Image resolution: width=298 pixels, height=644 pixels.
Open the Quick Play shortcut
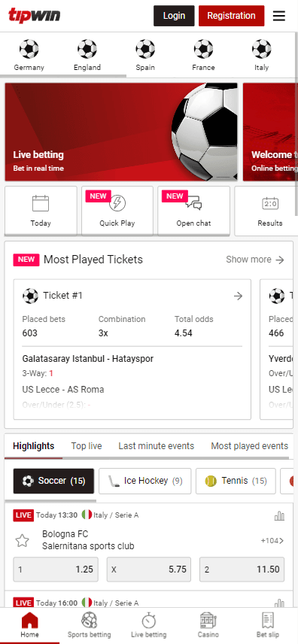tap(117, 211)
